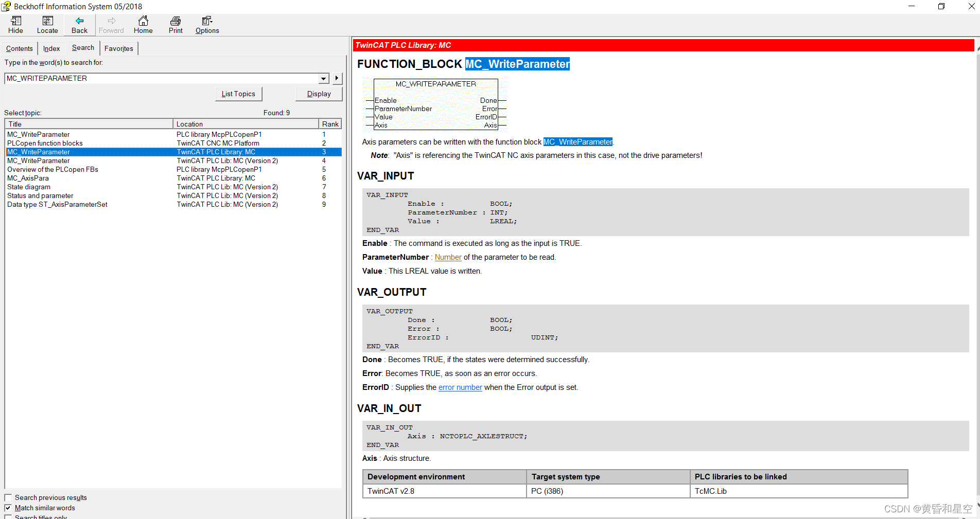
Task: Select the Search tab
Action: [x=83, y=47]
